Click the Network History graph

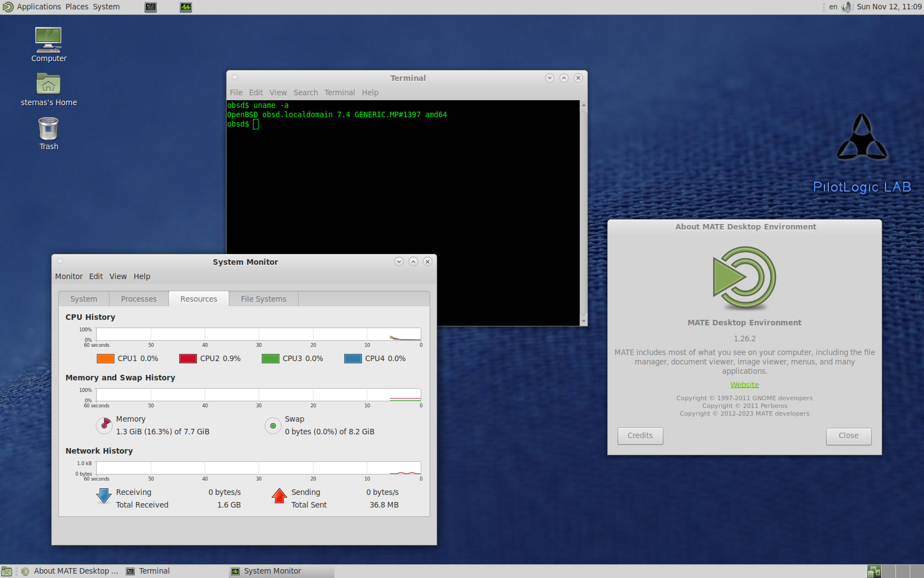click(258, 468)
